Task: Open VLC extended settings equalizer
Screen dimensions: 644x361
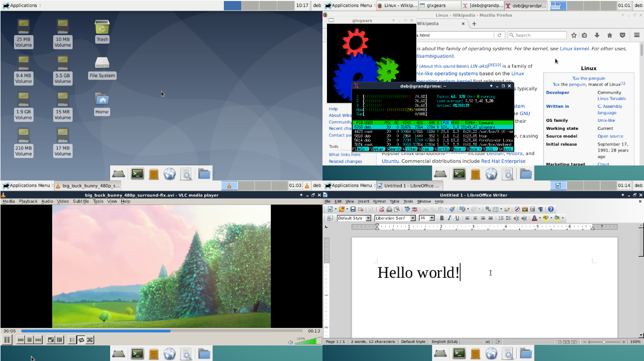Action: click(x=59, y=339)
